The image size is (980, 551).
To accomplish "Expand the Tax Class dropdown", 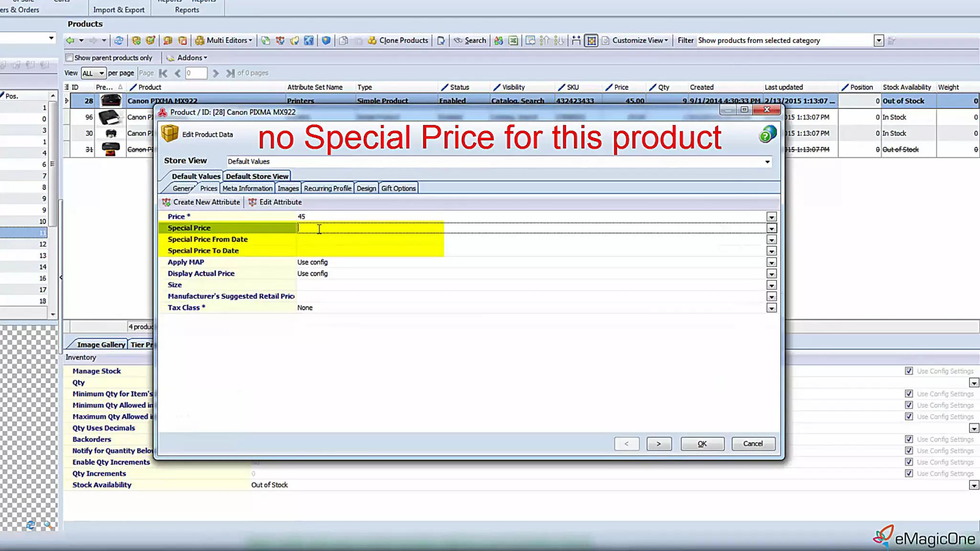I will pyautogui.click(x=771, y=308).
